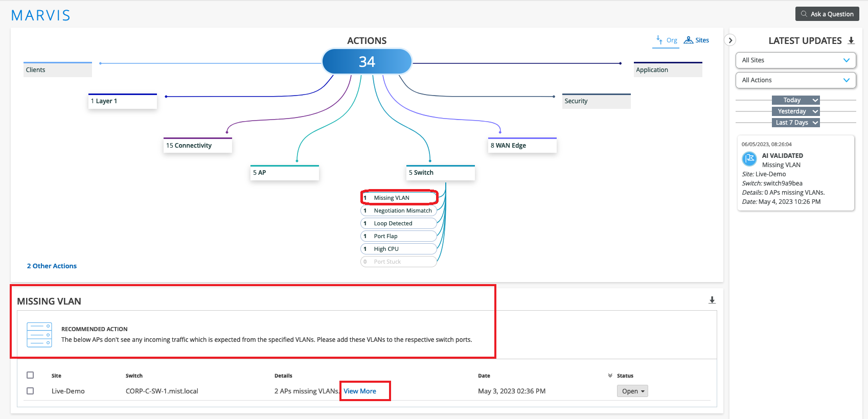Click the MARVIS logo
The image size is (868, 419).
41,15
